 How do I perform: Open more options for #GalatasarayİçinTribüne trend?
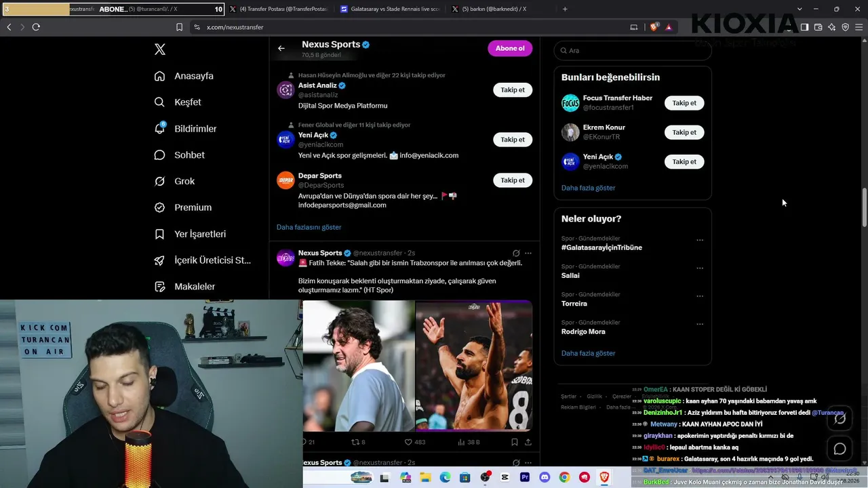click(700, 240)
